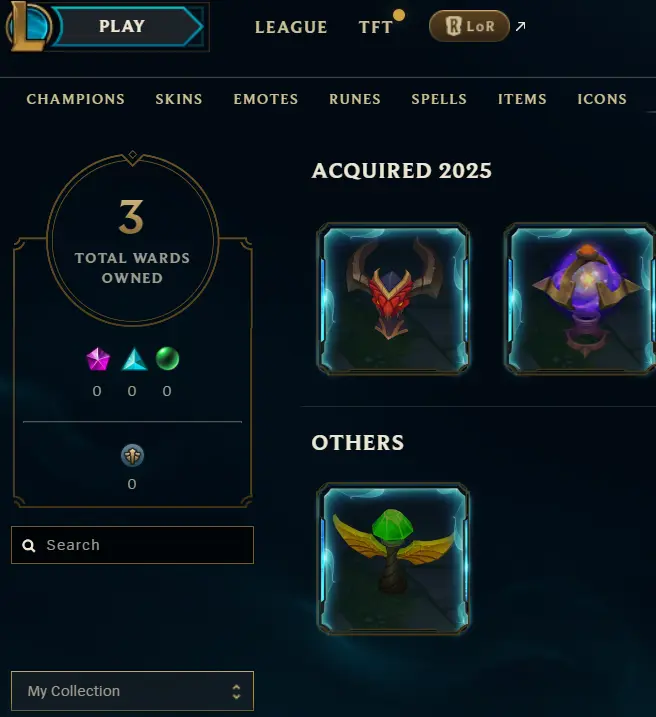Click the TFT notification dot
Screen dimensions: 656x717
(399, 16)
